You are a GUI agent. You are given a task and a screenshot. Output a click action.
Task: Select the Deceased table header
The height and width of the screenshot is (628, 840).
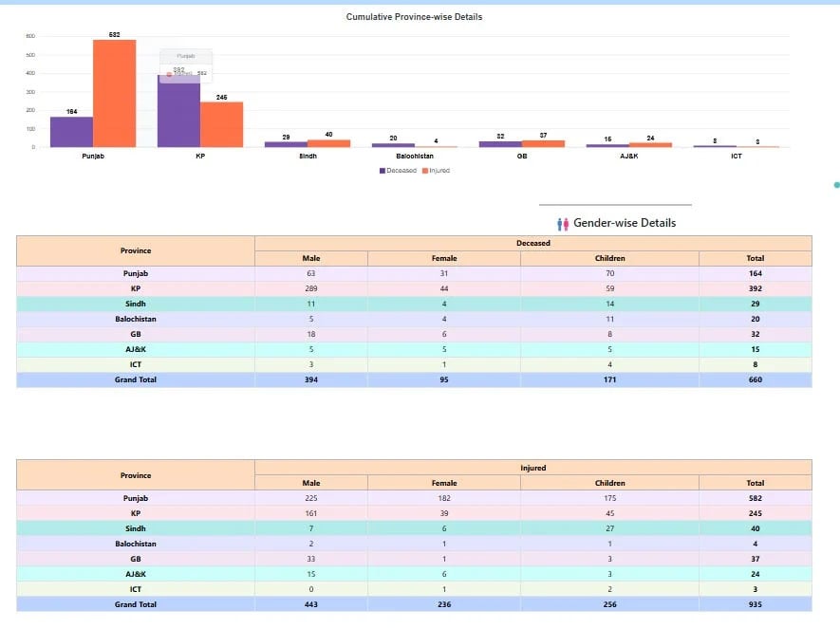(533, 243)
